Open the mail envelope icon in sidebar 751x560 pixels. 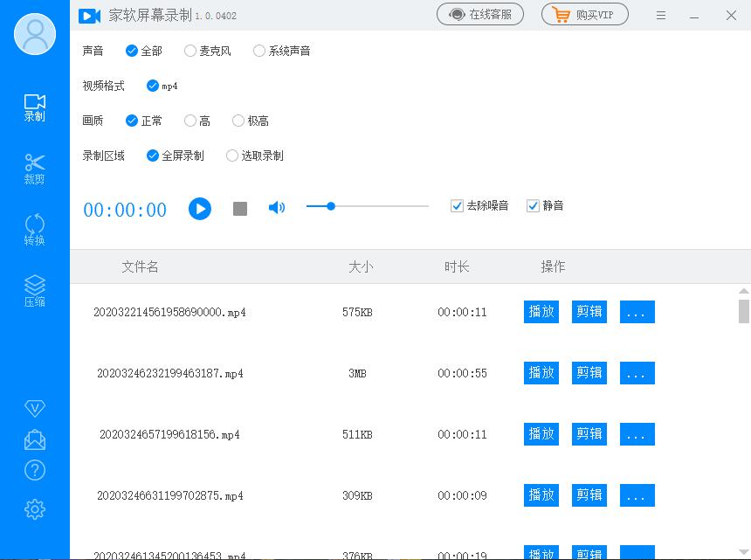pos(34,439)
